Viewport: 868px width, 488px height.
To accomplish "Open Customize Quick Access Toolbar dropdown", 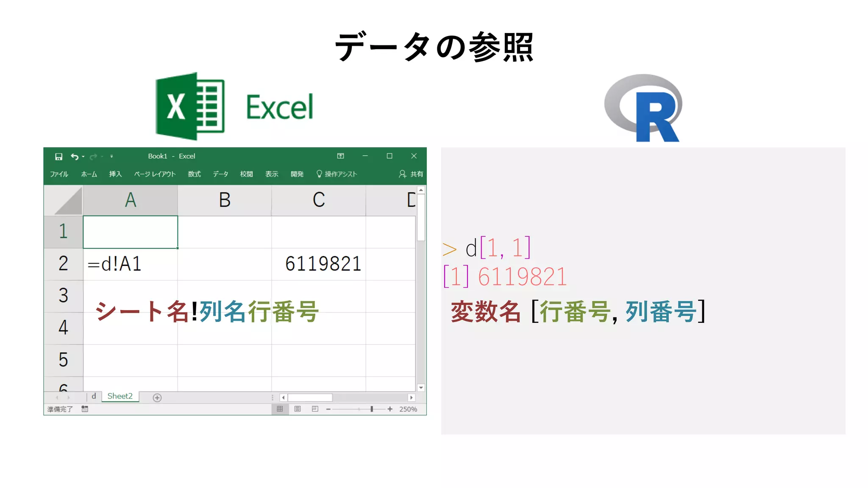I will [111, 156].
